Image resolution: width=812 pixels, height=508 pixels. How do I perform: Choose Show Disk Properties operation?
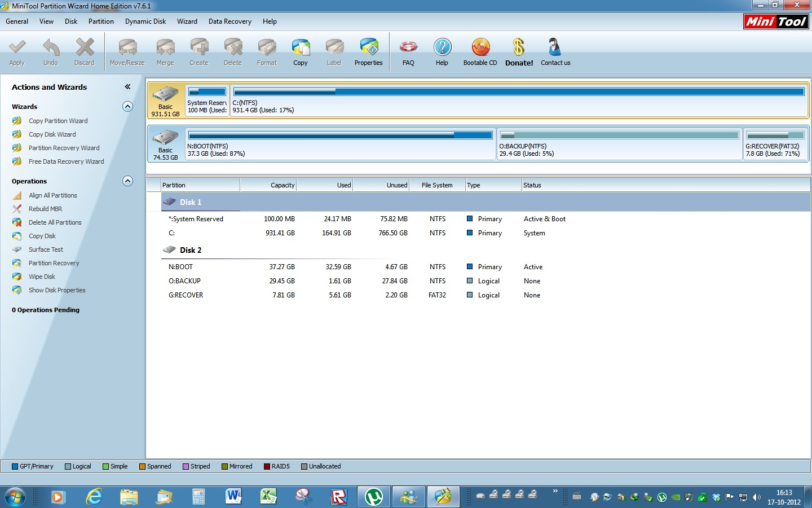coord(57,290)
